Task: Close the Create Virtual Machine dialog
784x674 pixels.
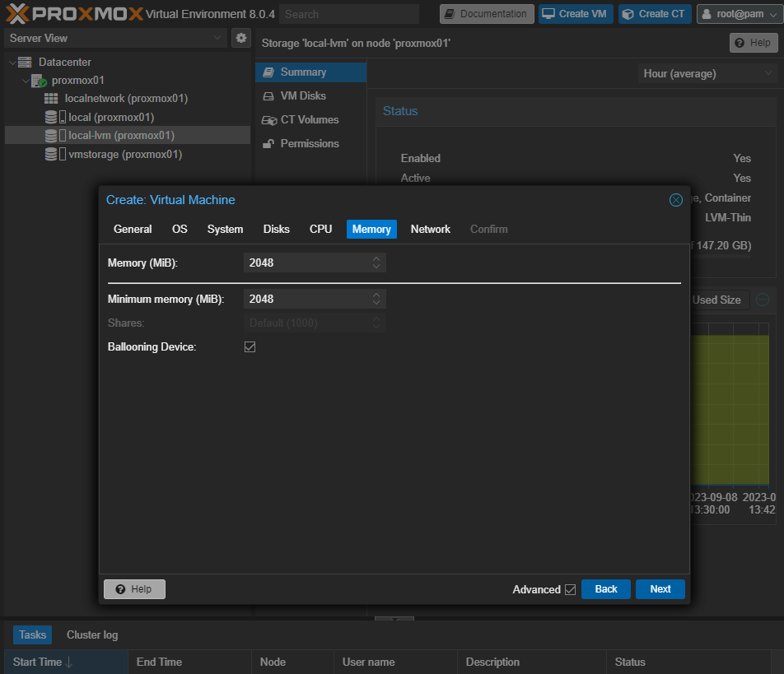Action: [x=675, y=200]
